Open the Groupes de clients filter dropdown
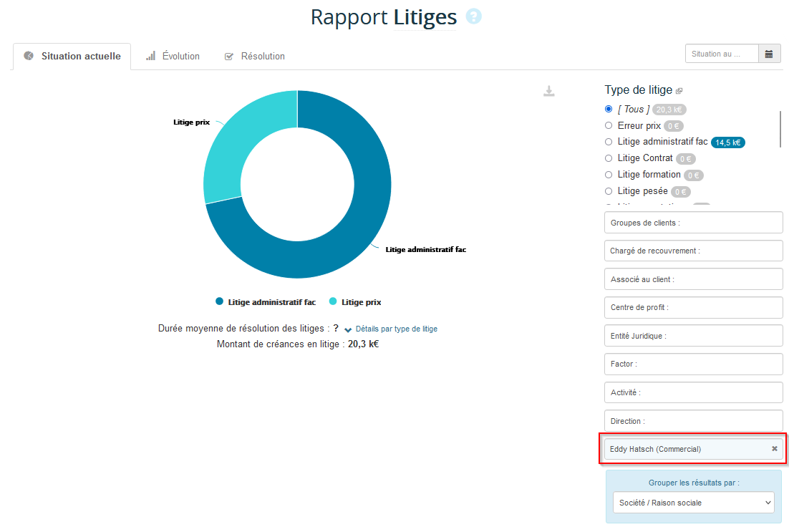Image resolution: width=789 pixels, height=532 pixels. click(692, 222)
